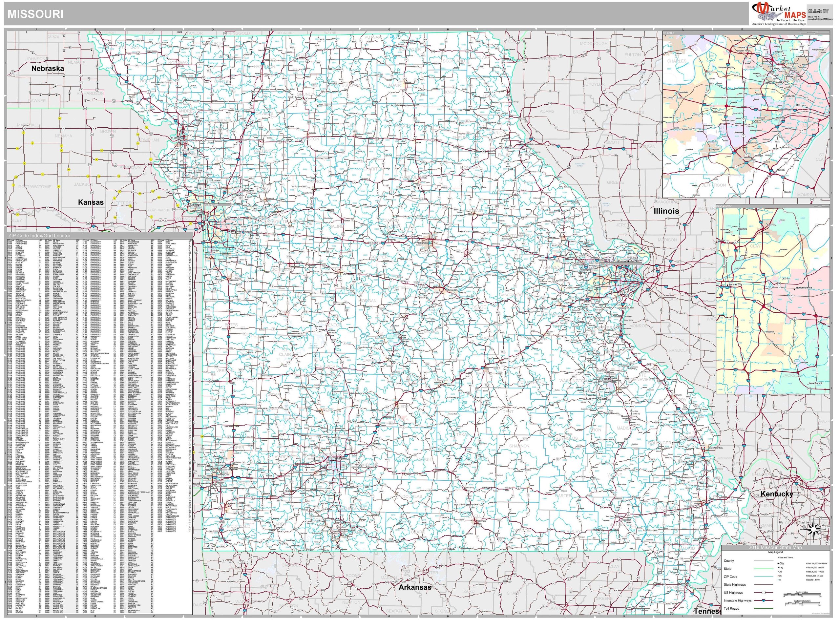Click the Illinois state label
This screenshot has height=630, width=840.
point(666,211)
